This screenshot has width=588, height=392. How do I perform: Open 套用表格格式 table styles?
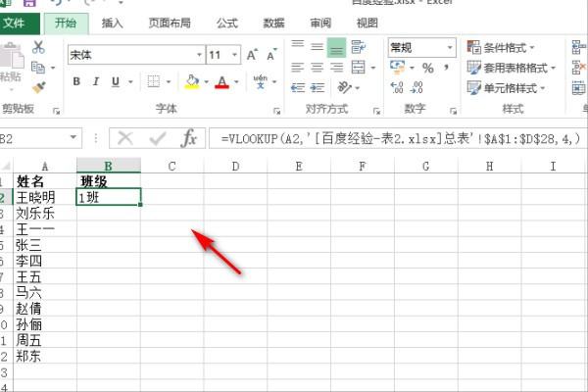coord(512,68)
